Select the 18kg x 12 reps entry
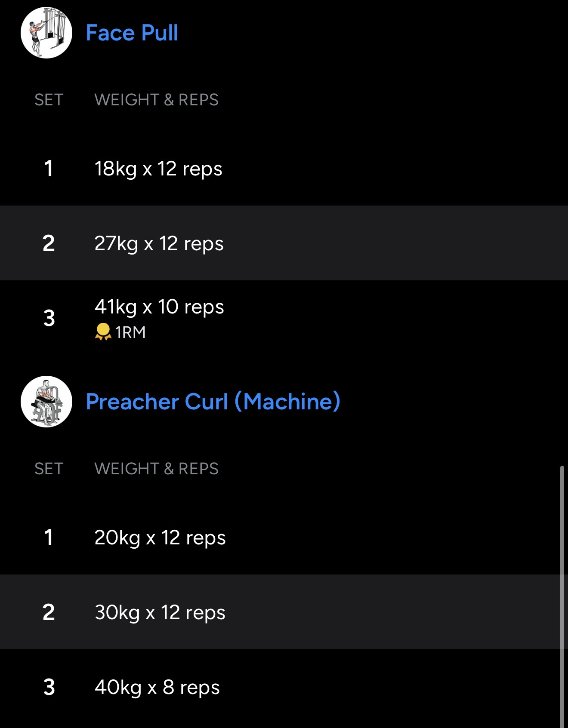568x728 pixels. click(x=158, y=169)
